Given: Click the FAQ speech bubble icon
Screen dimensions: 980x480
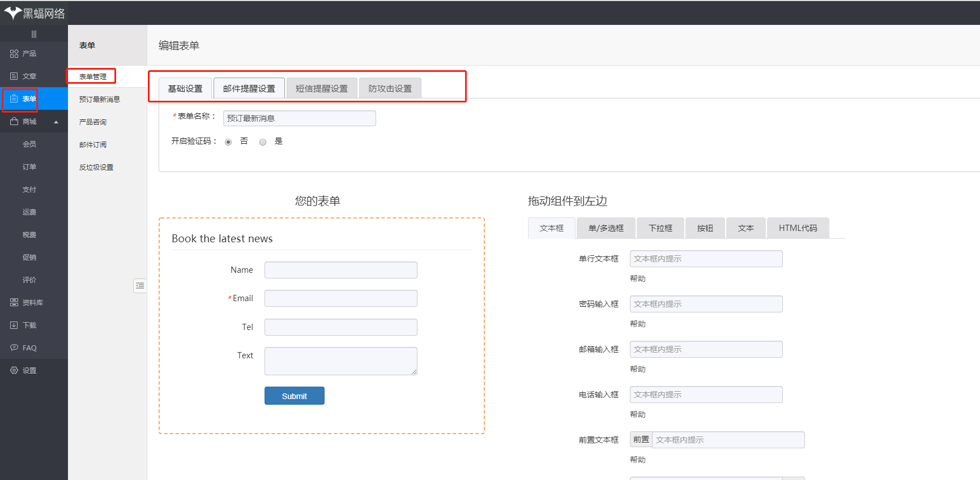Looking at the screenshot, I should click(14, 348).
